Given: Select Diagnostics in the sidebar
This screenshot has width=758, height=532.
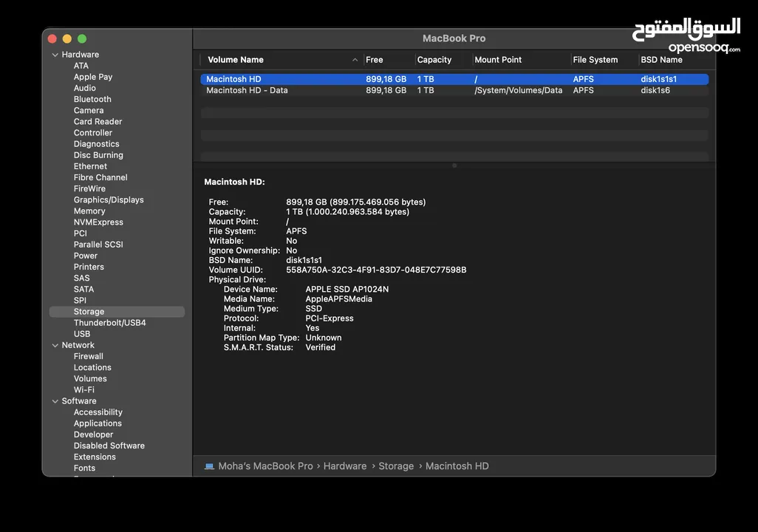Looking at the screenshot, I should [x=96, y=143].
